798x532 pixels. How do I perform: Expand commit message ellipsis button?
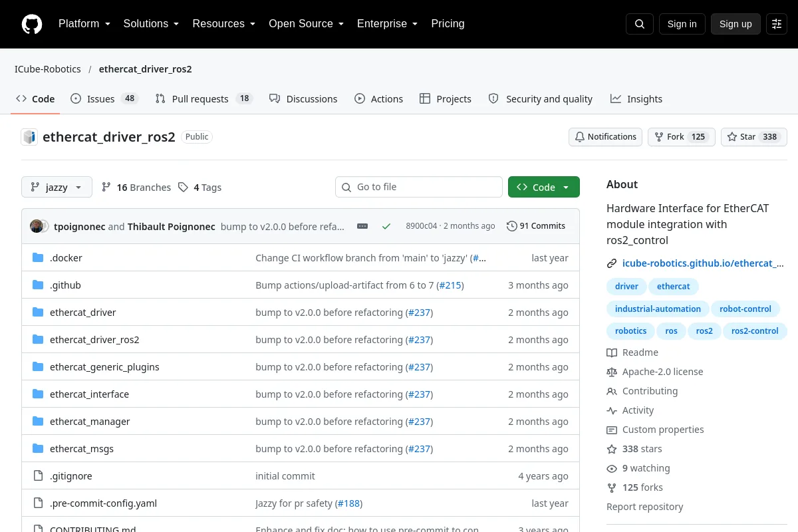click(x=362, y=226)
